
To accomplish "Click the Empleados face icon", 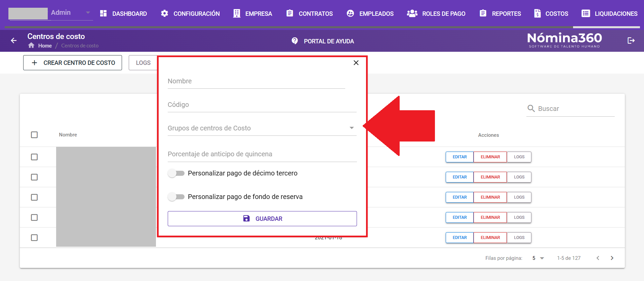I will [x=350, y=13].
